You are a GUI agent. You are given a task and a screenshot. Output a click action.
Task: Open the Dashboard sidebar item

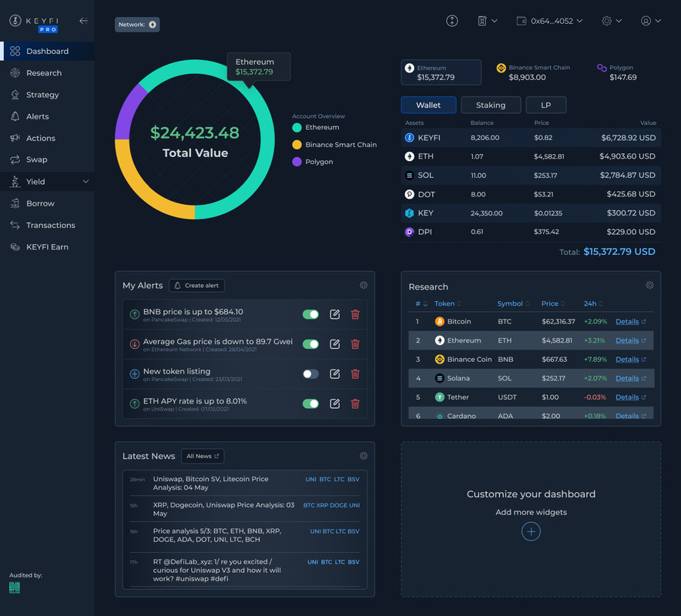pos(47,52)
